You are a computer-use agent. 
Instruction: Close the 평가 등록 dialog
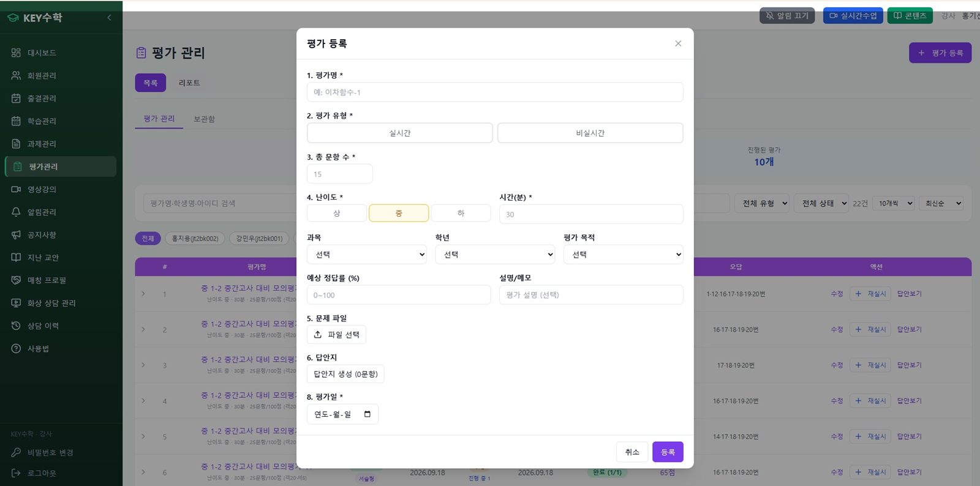point(678,43)
